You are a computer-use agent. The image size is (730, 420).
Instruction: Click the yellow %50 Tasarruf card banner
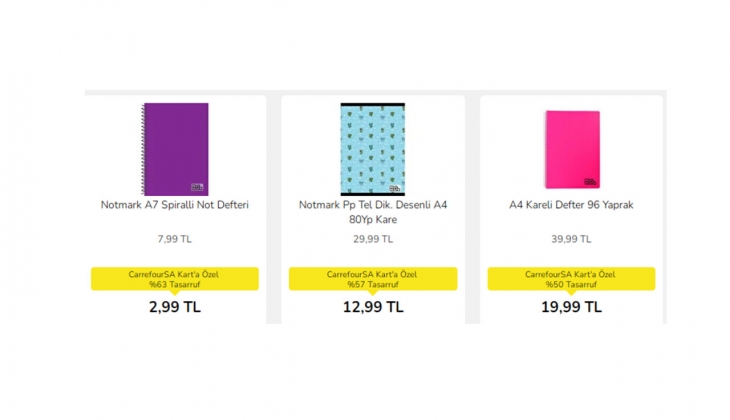pos(571,279)
